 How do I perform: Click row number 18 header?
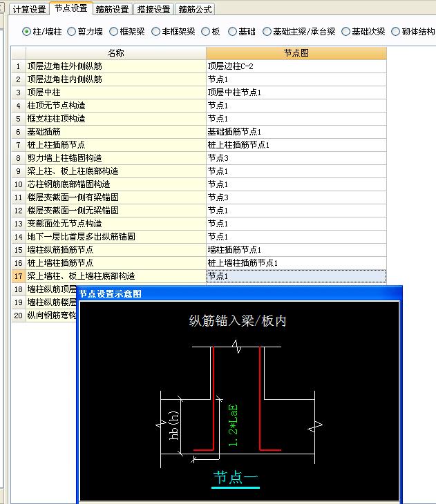point(19,289)
